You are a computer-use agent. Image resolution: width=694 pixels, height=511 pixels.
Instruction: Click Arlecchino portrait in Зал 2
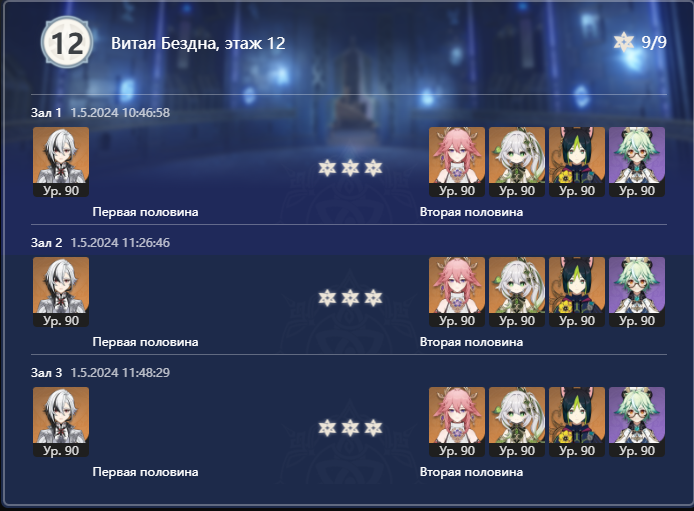(61, 292)
